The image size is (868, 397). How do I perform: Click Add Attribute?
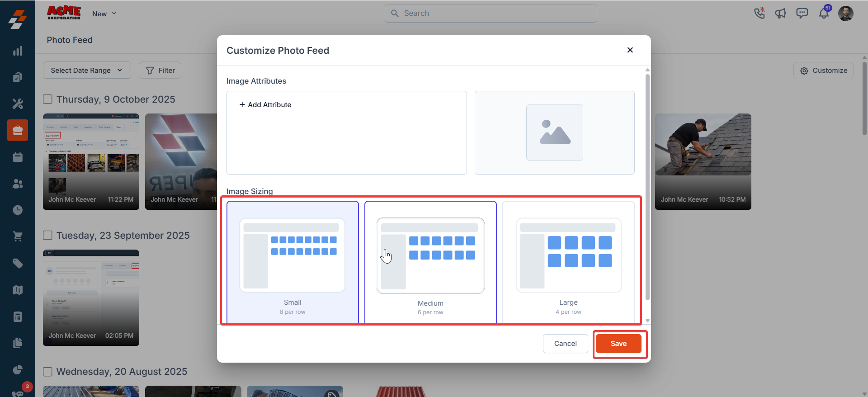point(265,104)
